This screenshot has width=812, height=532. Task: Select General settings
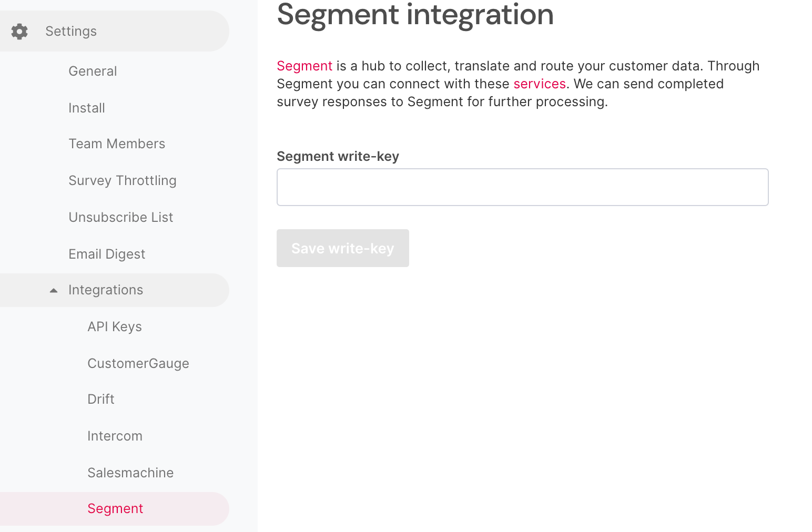[x=93, y=71]
